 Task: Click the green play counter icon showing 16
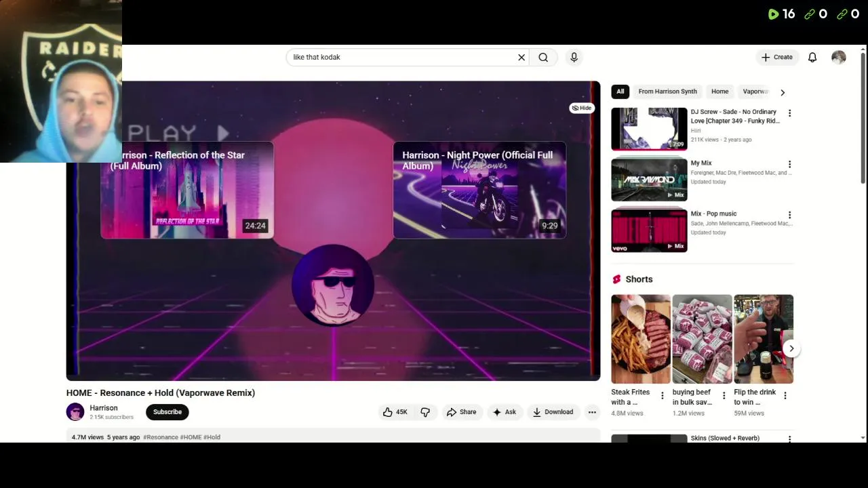pyautogui.click(x=773, y=14)
